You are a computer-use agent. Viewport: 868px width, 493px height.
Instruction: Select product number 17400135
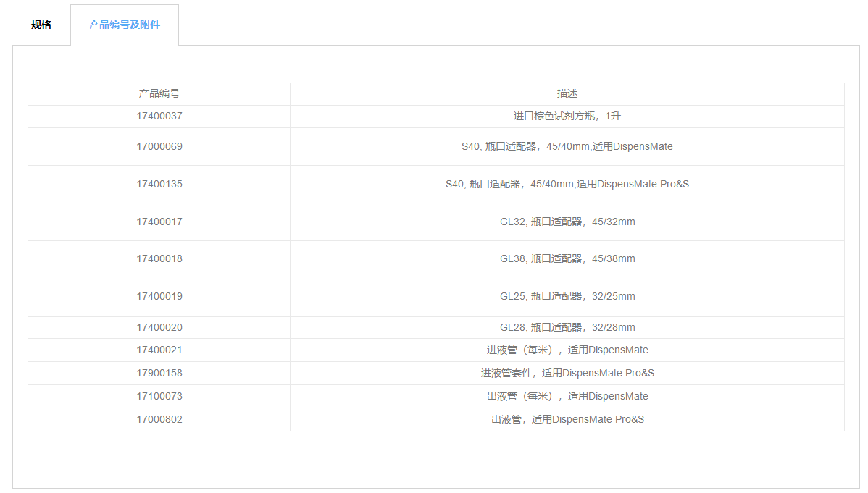pos(159,185)
